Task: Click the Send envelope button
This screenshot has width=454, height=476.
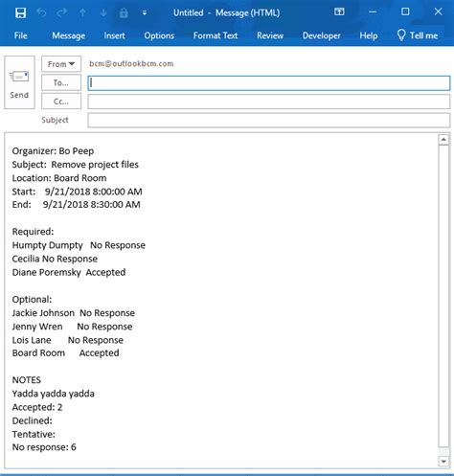Action: 19,82
